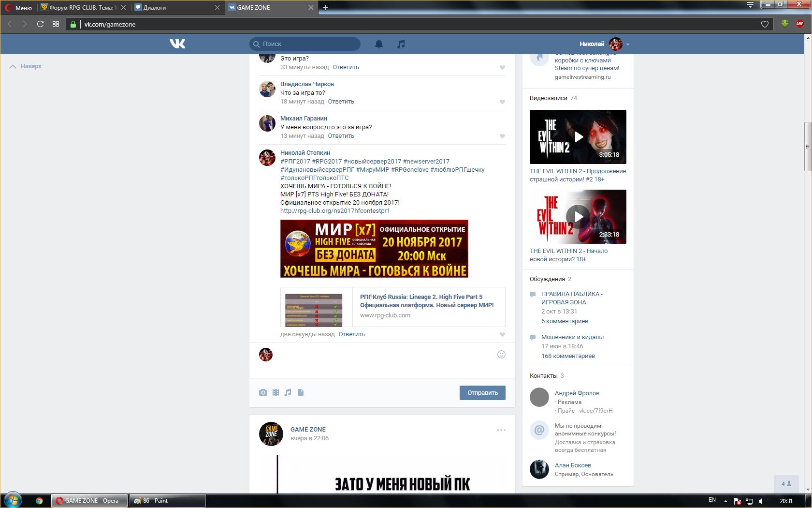Open Обсуждения section header
This screenshot has height=508, width=812.
click(x=547, y=279)
